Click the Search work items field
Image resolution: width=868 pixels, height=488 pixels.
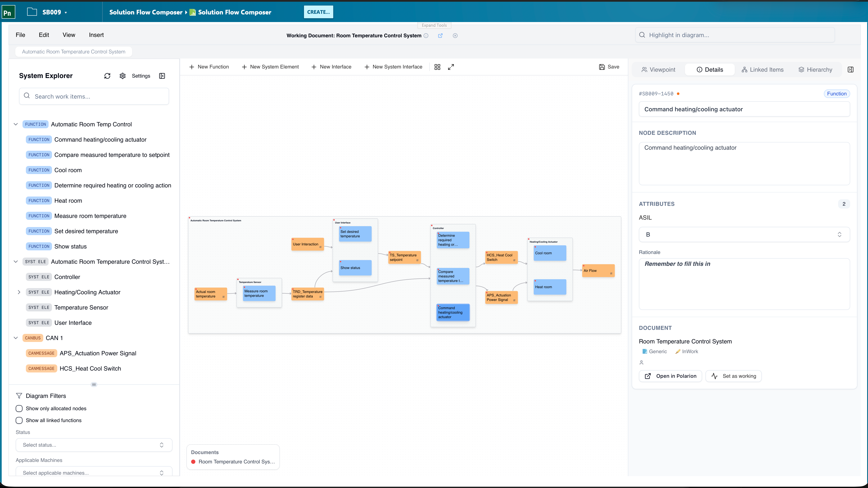tap(94, 96)
